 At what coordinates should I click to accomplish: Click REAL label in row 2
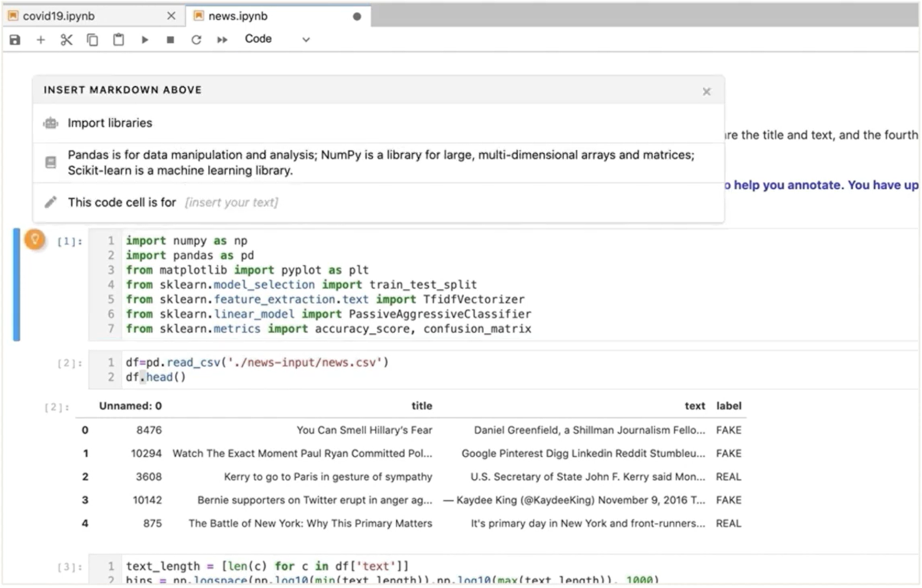pyautogui.click(x=728, y=477)
